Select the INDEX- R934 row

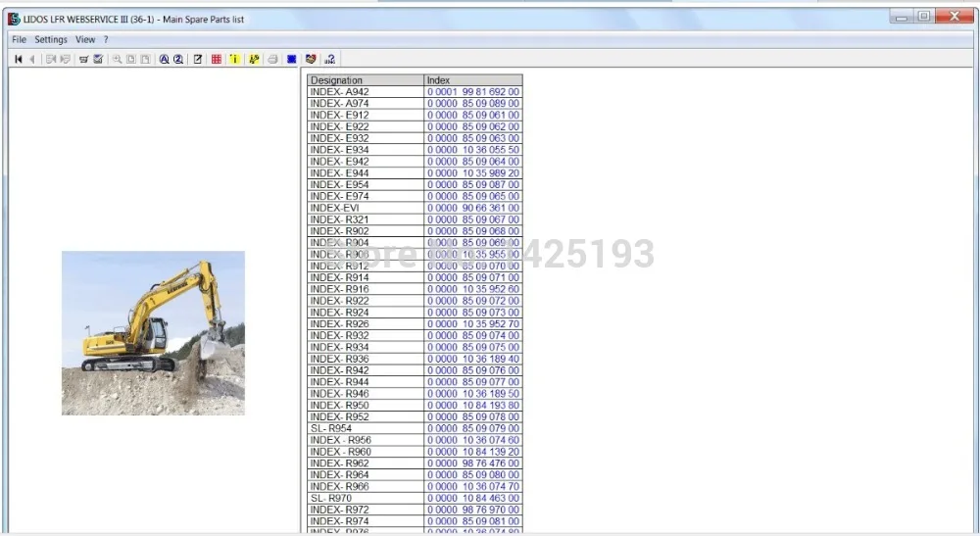point(415,347)
